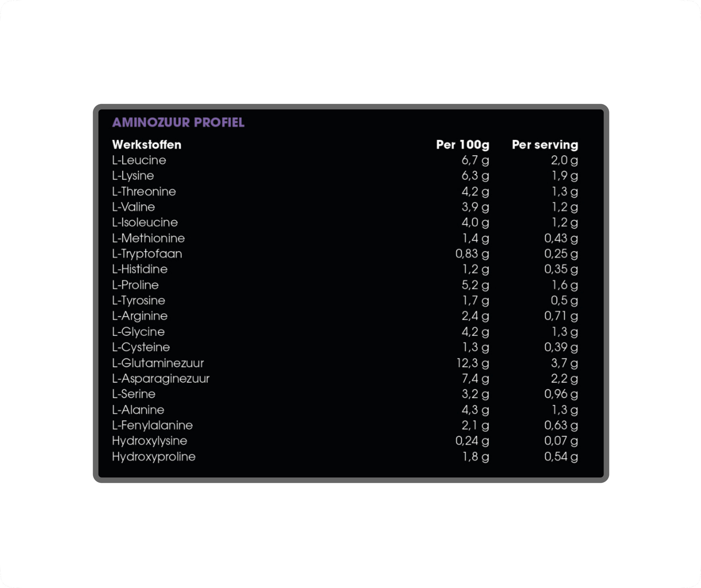701x588 pixels.
Task: Click the L-Methionine ingredient name
Action: pos(148,238)
